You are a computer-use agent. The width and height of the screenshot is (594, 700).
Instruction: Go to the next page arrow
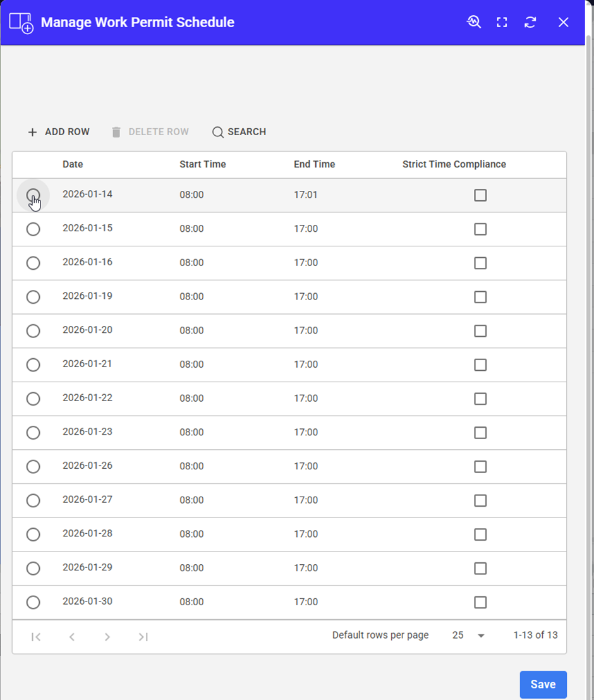point(107,636)
